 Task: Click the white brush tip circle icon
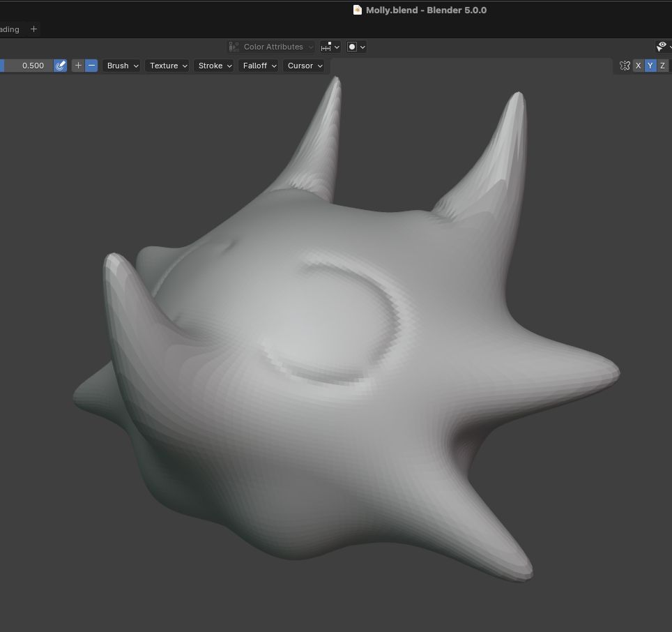[353, 47]
